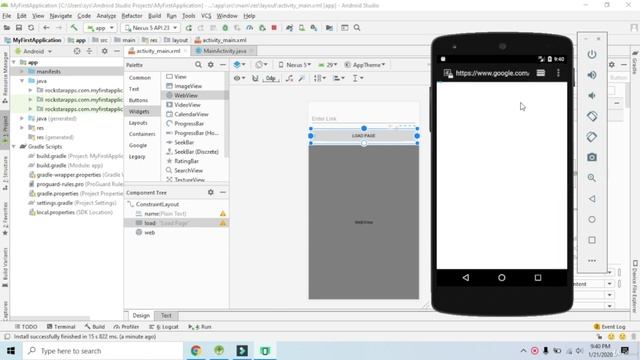Open design surface layers dropdown
This screenshot has width=640, height=360.
coord(240,65)
